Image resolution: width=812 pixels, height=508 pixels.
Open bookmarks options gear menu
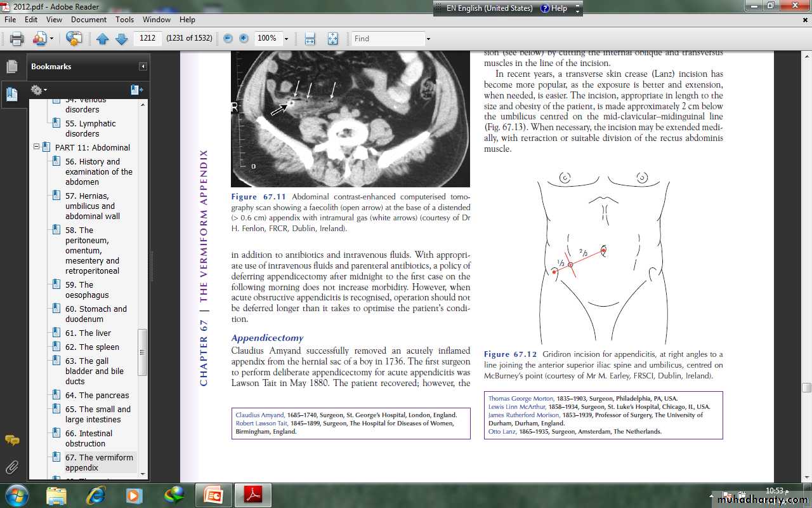pyautogui.click(x=39, y=90)
